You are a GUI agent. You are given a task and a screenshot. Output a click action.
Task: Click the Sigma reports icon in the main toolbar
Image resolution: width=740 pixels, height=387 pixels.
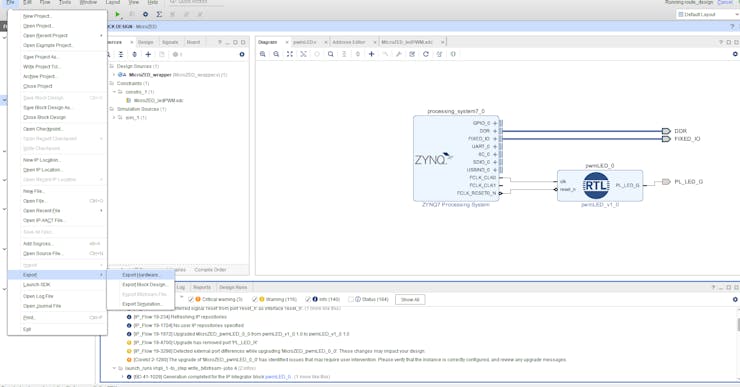click(x=159, y=14)
